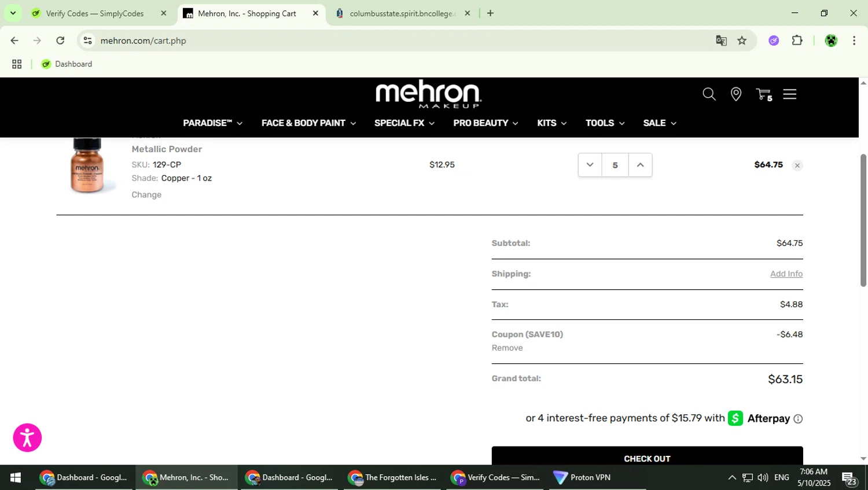Bookmark this page with the star
The image size is (868, 490).
coord(742,40)
